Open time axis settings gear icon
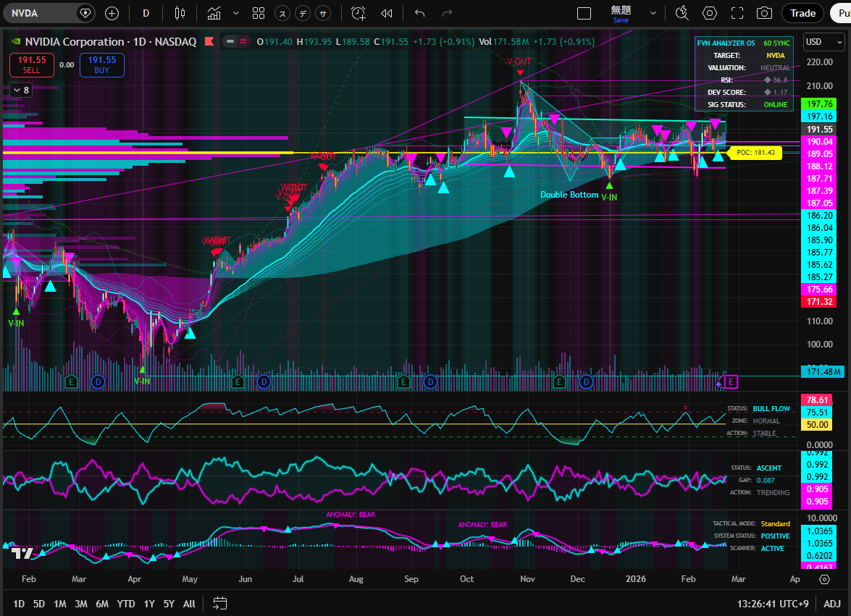851x616 pixels. pyautogui.click(x=824, y=579)
